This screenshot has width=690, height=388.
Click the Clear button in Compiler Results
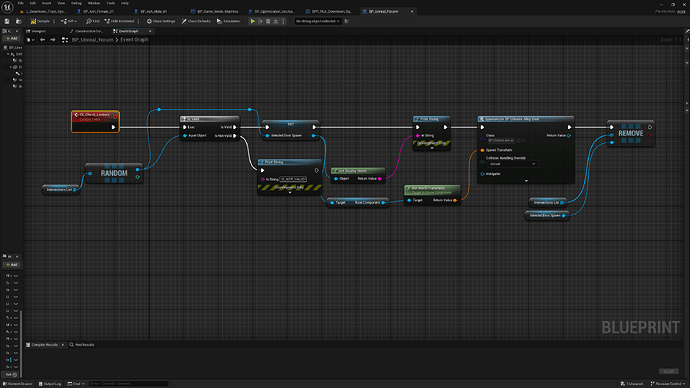669,371
